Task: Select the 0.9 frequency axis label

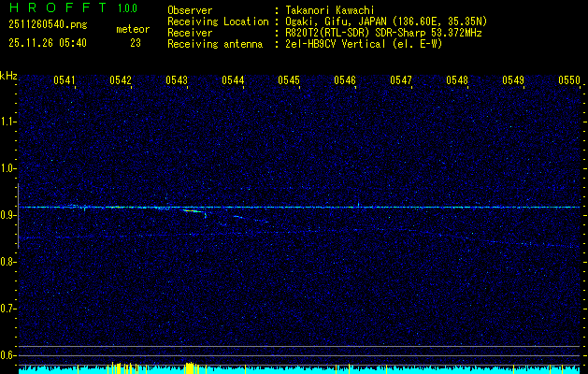Action: pos(8,215)
